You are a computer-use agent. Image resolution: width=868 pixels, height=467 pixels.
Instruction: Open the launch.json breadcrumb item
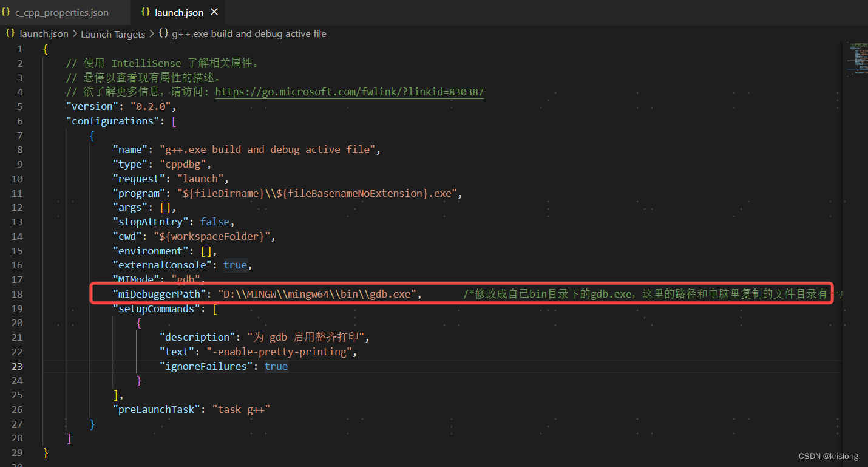point(44,34)
